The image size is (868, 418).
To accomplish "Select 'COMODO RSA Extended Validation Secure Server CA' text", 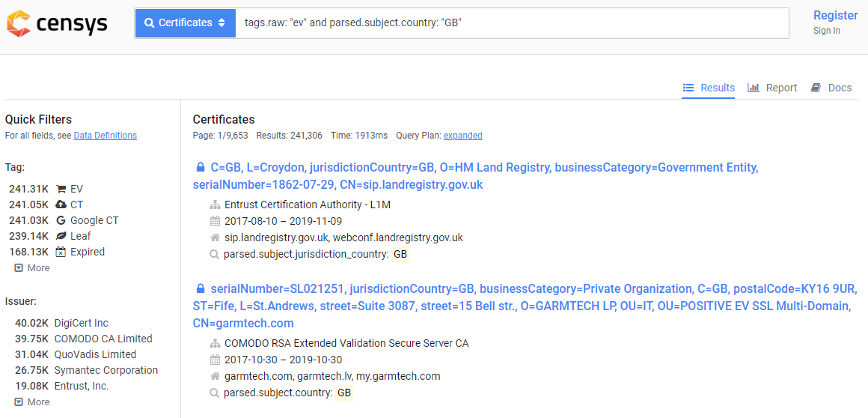I will tap(346, 343).
